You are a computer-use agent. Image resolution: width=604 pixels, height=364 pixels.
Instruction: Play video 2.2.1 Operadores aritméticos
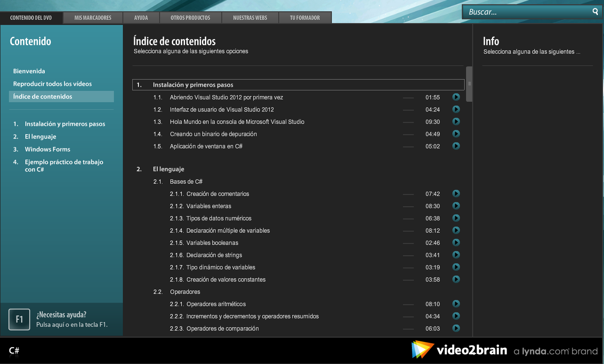[x=456, y=304]
